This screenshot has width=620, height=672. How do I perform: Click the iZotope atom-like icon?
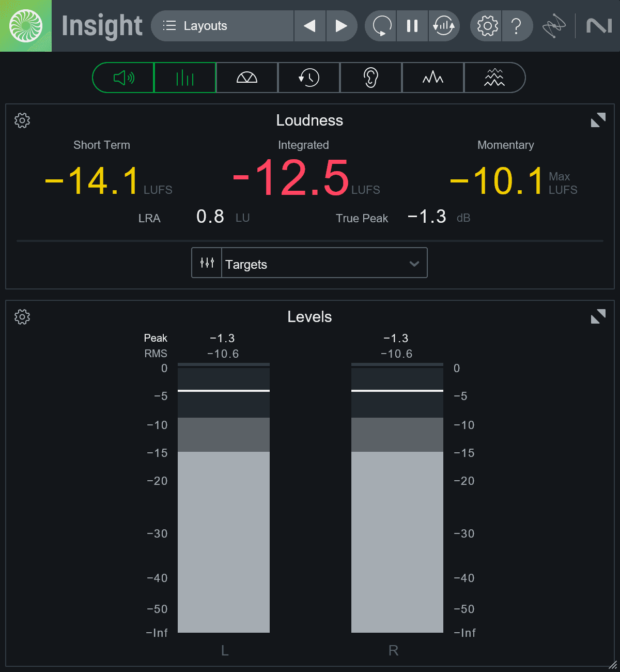pos(554,26)
